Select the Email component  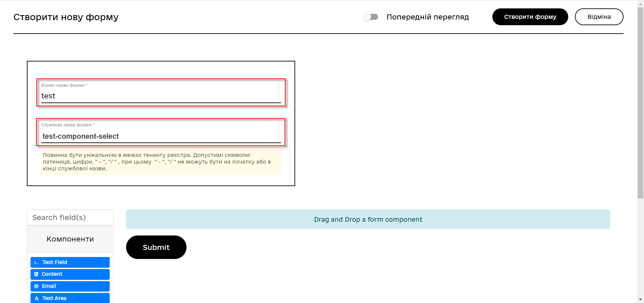click(70, 286)
